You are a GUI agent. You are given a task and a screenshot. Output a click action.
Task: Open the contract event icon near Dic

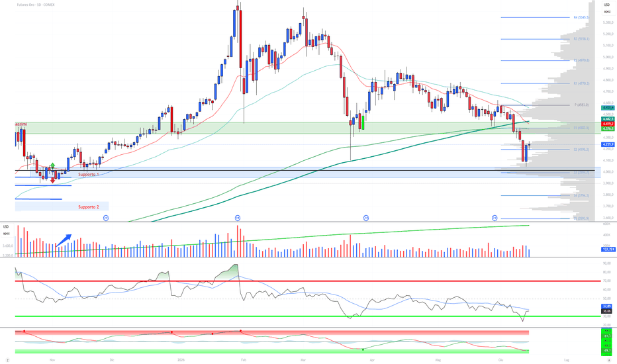[105, 218]
